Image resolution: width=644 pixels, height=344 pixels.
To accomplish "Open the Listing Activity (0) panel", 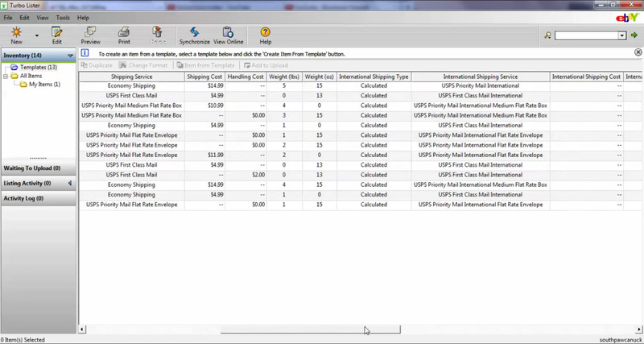I will (x=39, y=184).
